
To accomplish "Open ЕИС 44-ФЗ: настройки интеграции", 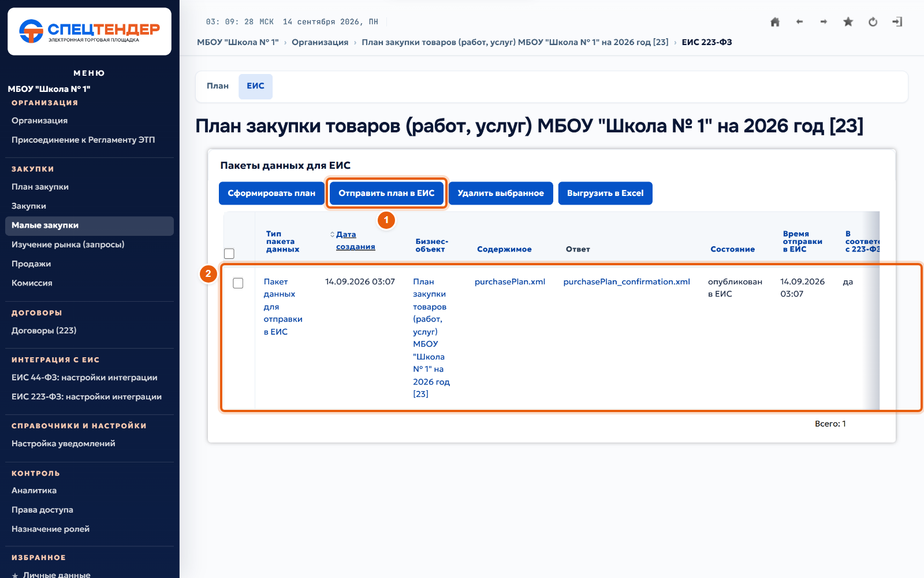I will [x=90, y=377].
